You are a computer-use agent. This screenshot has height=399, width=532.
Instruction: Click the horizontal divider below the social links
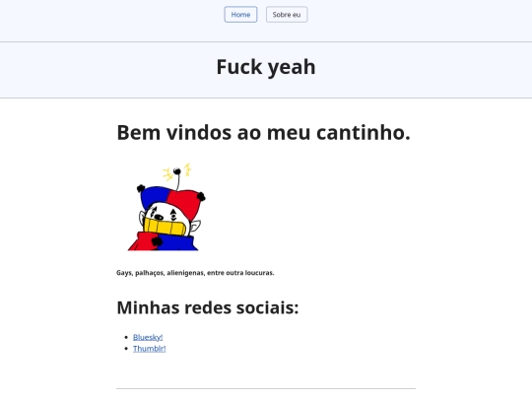(x=266, y=388)
